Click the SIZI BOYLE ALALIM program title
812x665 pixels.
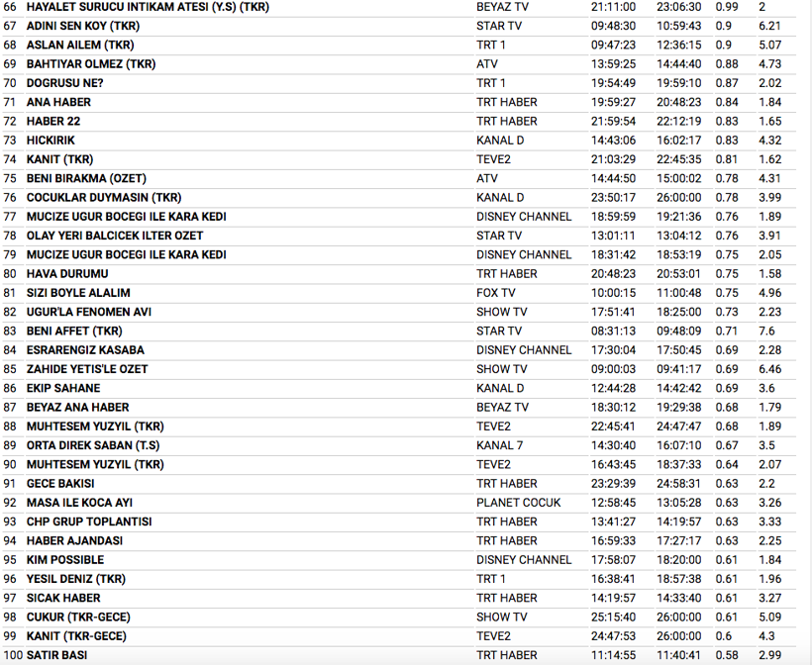point(78,293)
